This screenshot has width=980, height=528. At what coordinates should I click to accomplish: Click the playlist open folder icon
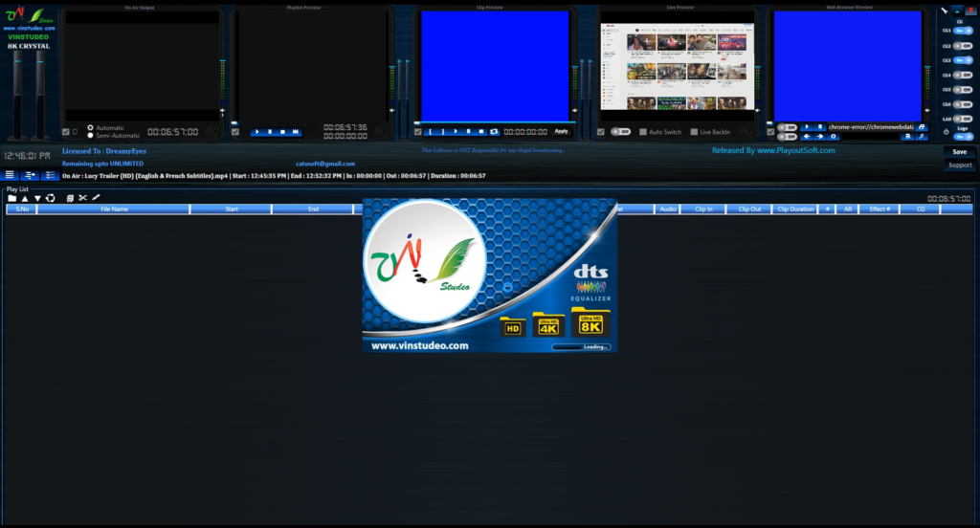[12, 198]
